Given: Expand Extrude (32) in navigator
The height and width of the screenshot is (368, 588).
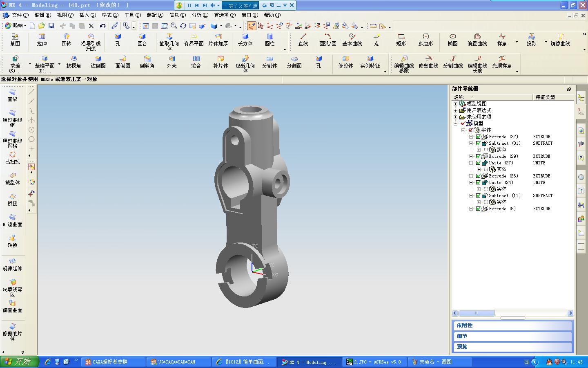Looking at the screenshot, I should (x=471, y=137).
